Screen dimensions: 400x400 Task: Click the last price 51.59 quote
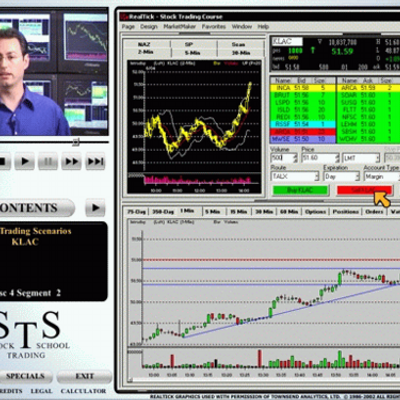(342, 51)
